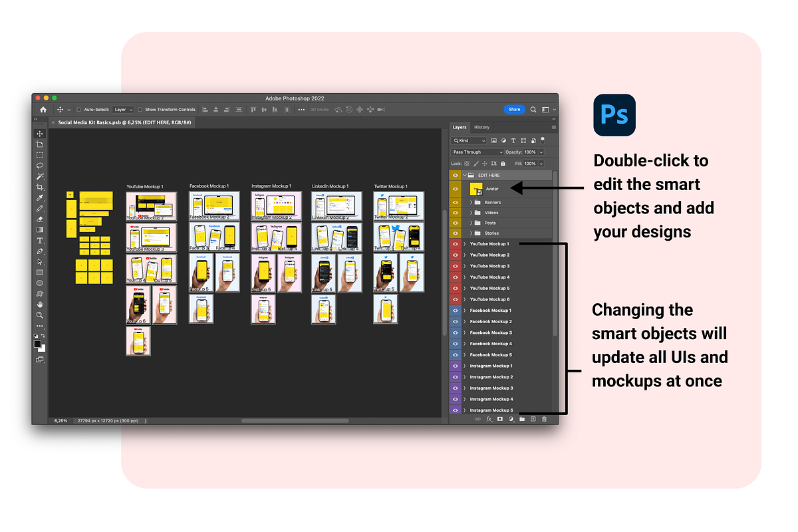Click the zoom level 6,25% field
The width and height of the screenshot is (798, 532).
pyautogui.click(x=61, y=421)
